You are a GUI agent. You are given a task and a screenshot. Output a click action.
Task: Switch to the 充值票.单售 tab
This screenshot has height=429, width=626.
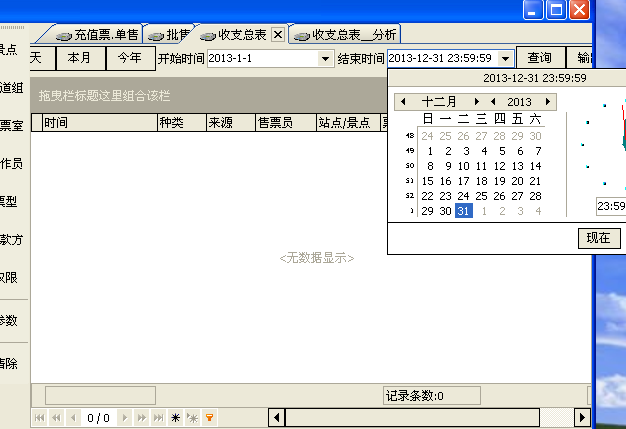100,35
